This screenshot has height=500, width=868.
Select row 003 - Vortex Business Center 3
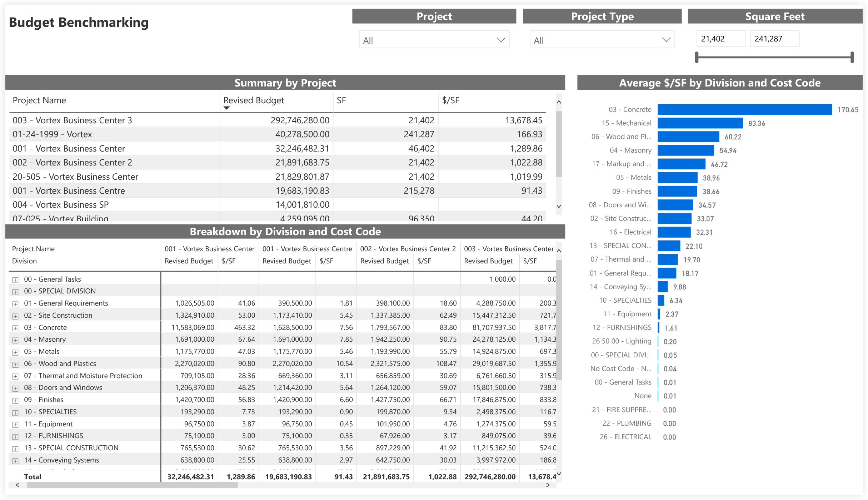277,120
